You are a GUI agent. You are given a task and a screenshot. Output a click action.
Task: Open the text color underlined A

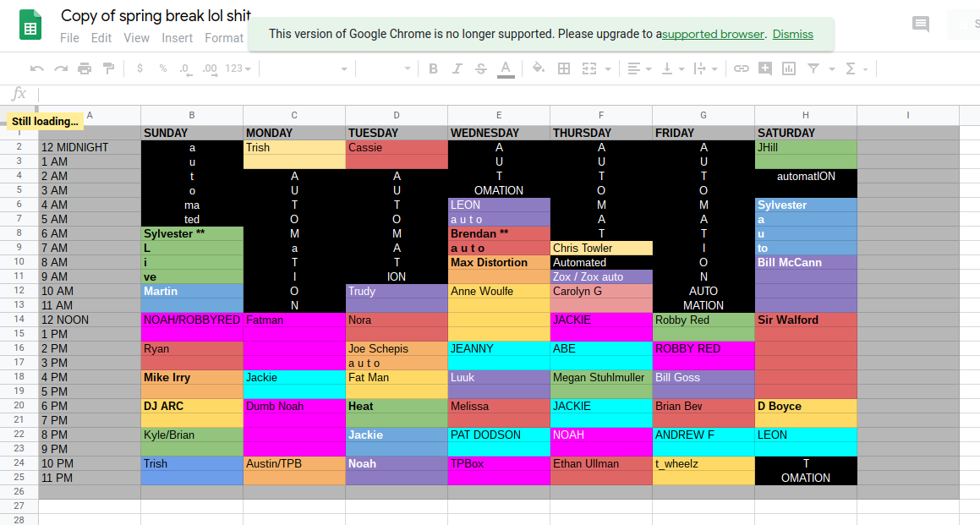[506, 68]
